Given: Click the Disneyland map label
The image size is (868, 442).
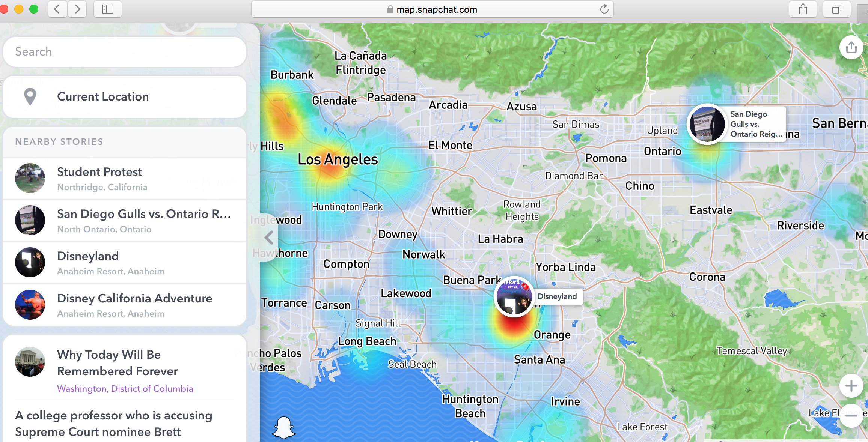Looking at the screenshot, I should (x=557, y=296).
